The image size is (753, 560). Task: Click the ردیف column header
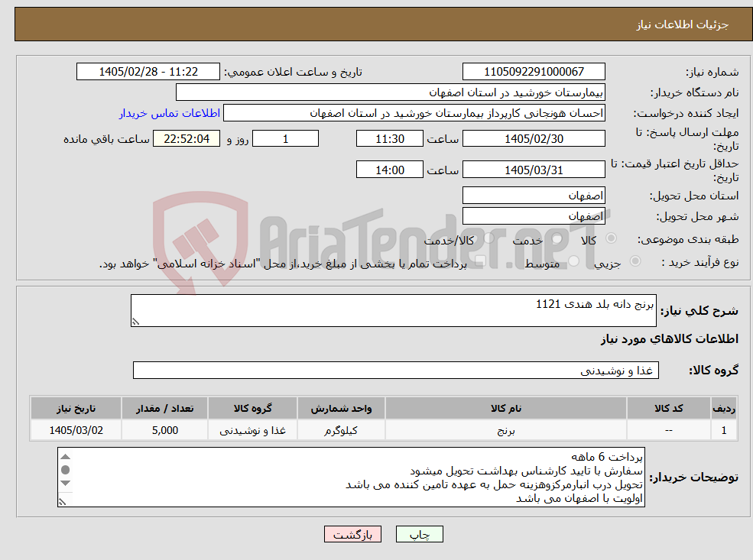(x=724, y=409)
